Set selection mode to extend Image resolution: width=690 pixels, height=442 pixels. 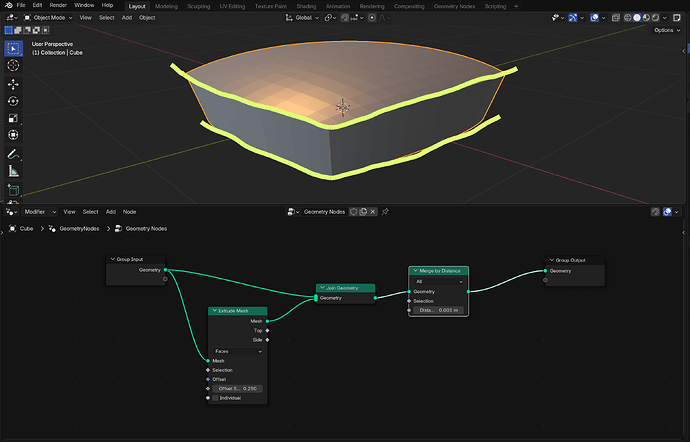[18, 30]
